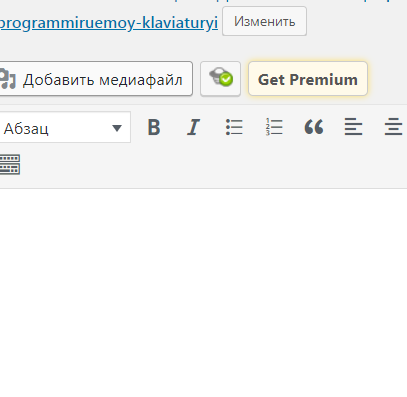Align text left
Image resolution: width=407 pixels, height=397 pixels.
pos(353,127)
